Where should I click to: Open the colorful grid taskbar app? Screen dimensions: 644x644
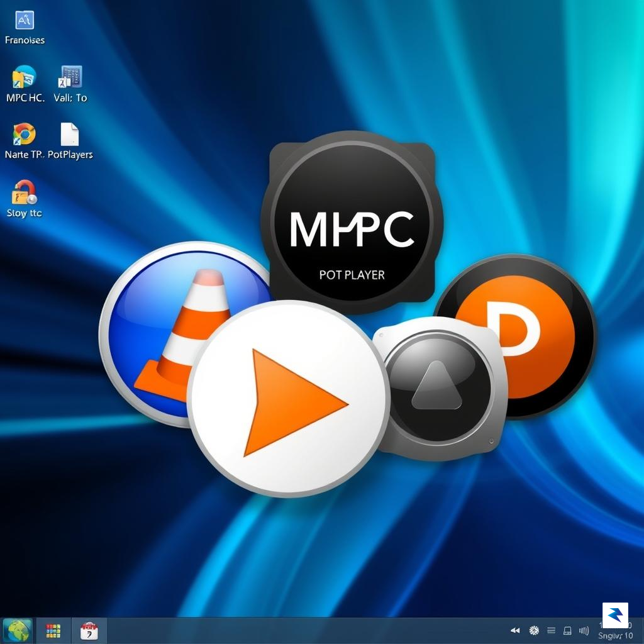point(53,631)
